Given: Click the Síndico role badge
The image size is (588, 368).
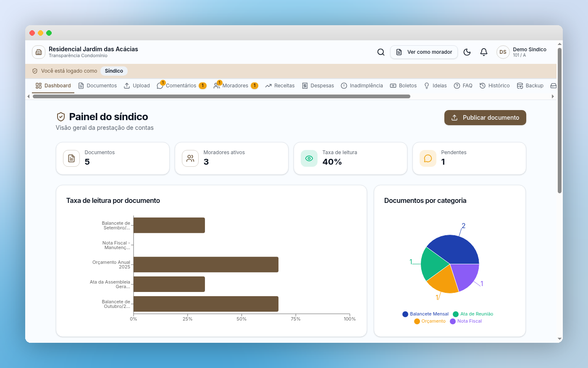Looking at the screenshot, I should pyautogui.click(x=114, y=71).
